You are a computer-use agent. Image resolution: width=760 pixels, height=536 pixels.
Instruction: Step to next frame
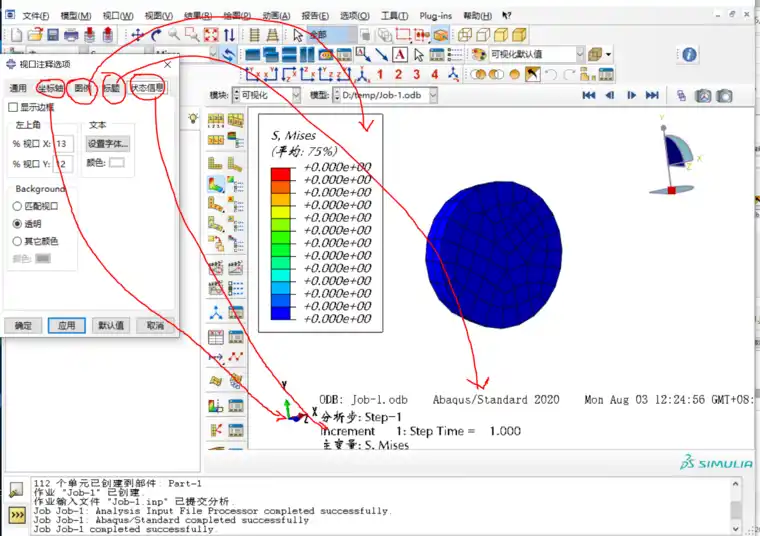pyautogui.click(x=631, y=95)
